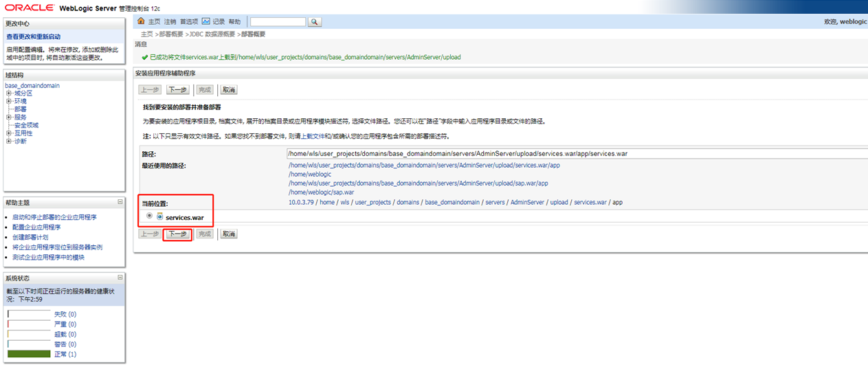
Task: Open the 帮助 help menu item
Action: click(235, 22)
